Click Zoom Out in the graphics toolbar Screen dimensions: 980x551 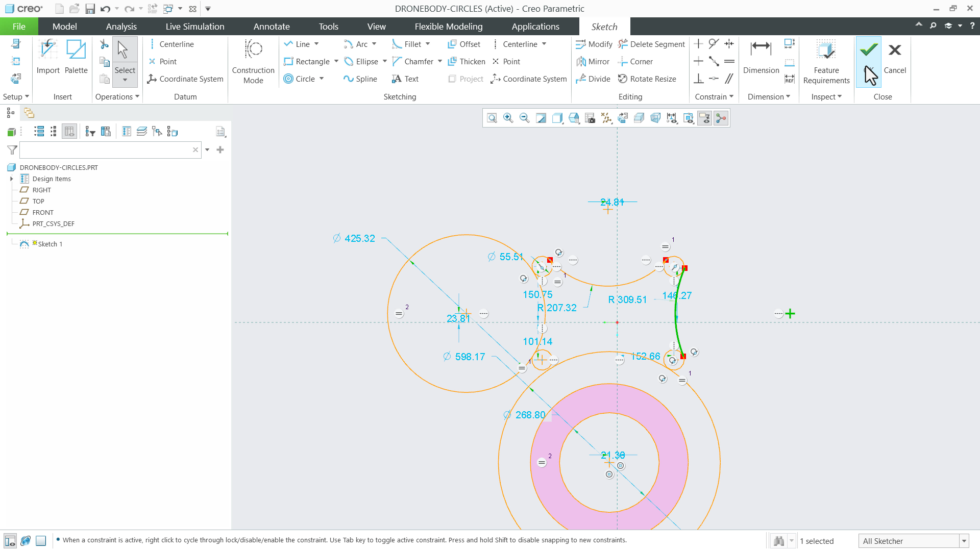[525, 118]
